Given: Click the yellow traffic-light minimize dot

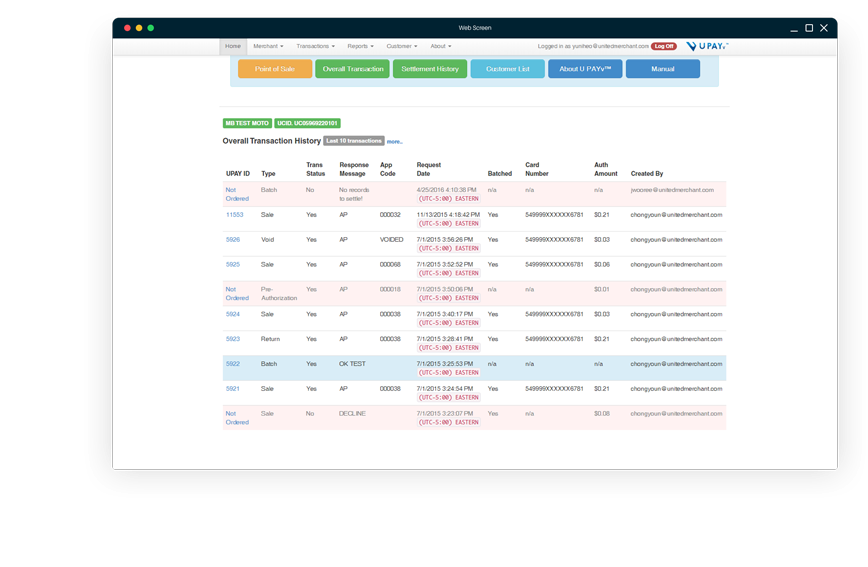Looking at the screenshot, I should [139, 28].
